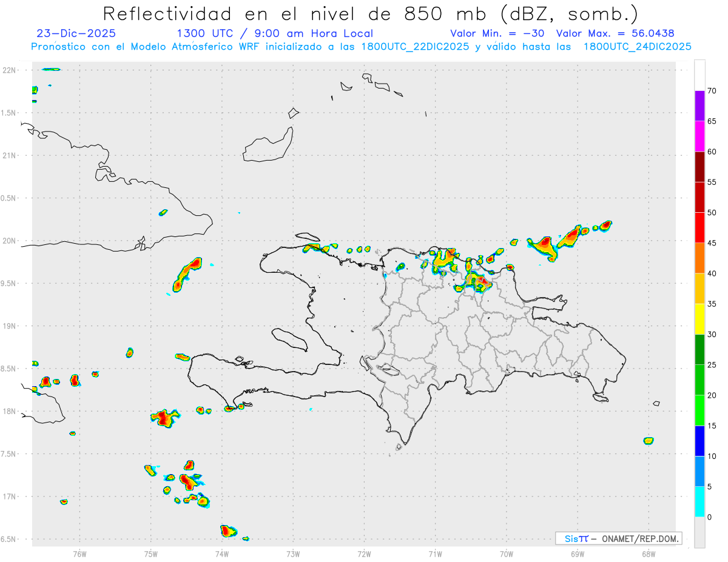Click the '9.5N' latitude label
This screenshot has width=728, height=562.
point(8,283)
